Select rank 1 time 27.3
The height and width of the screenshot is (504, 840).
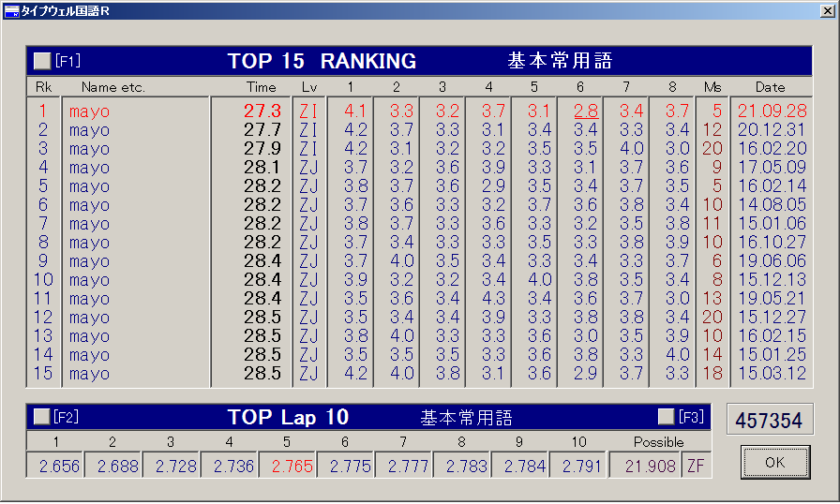tap(262, 111)
